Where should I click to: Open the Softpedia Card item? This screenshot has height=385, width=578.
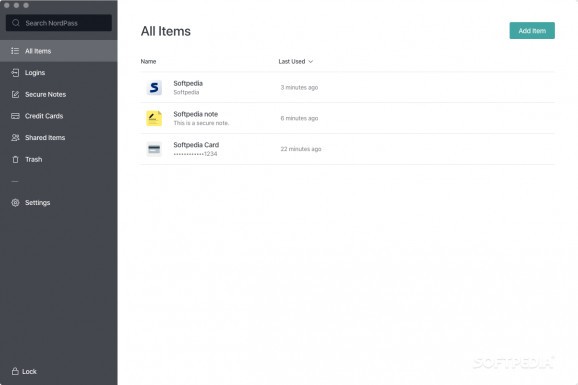point(196,145)
